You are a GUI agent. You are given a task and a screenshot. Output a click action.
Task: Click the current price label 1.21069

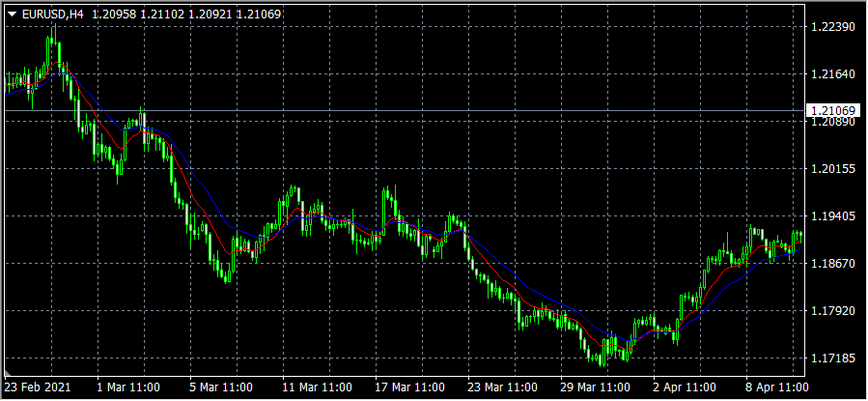[833, 111]
